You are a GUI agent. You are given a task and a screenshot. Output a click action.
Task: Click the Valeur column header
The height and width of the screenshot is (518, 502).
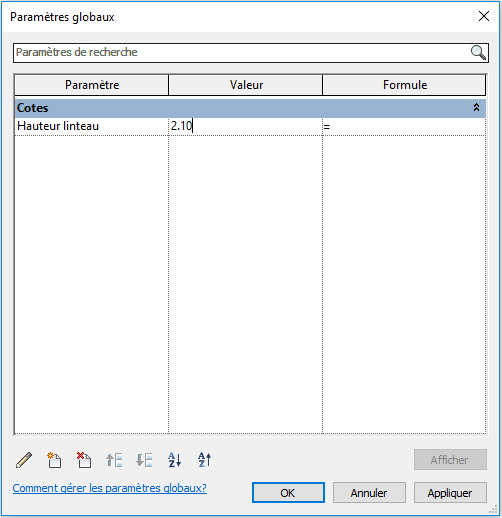[x=246, y=85]
